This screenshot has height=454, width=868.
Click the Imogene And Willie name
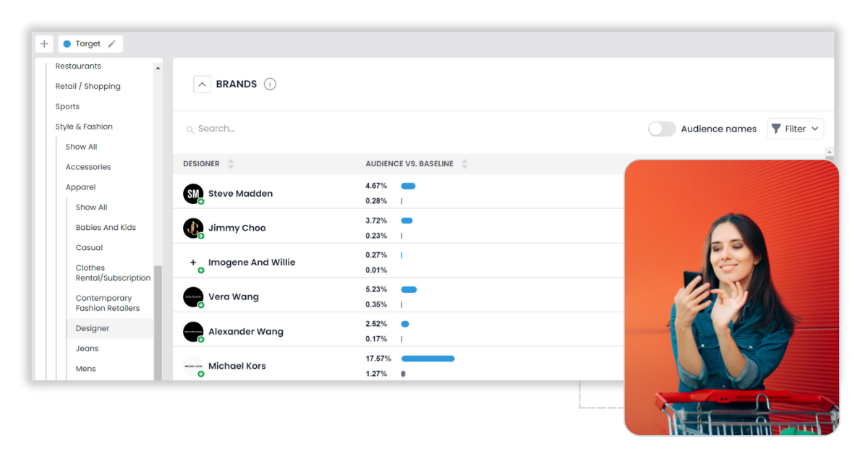[x=252, y=262]
